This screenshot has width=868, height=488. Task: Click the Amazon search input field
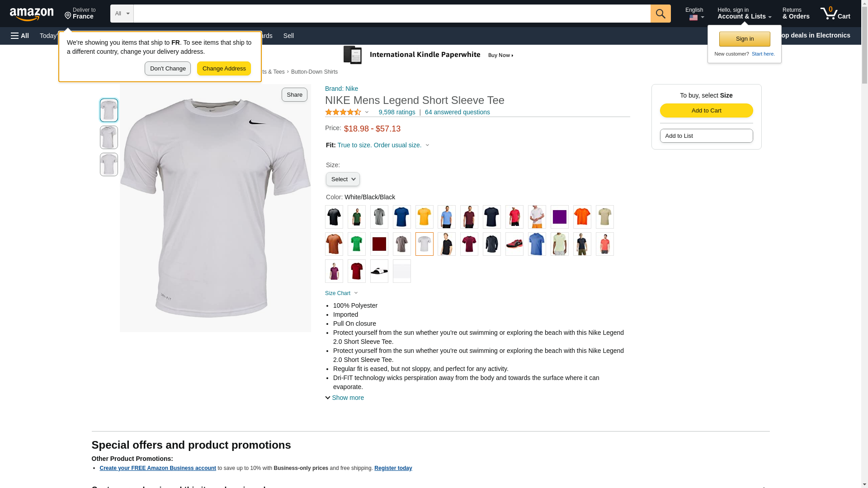pyautogui.click(x=392, y=14)
